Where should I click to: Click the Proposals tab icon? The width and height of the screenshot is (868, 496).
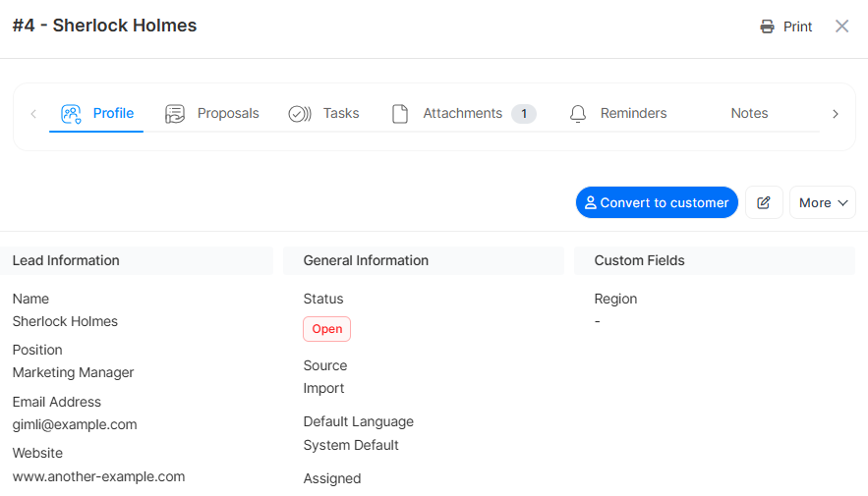(175, 114)
